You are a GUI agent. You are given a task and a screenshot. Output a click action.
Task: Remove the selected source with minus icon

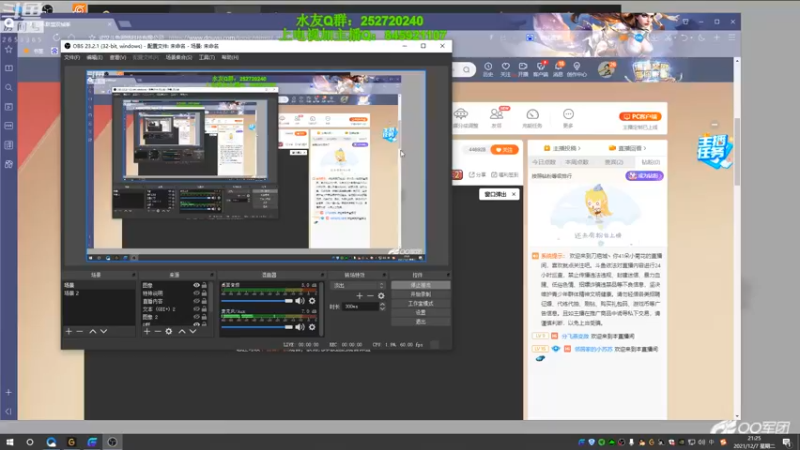[158, 332]
